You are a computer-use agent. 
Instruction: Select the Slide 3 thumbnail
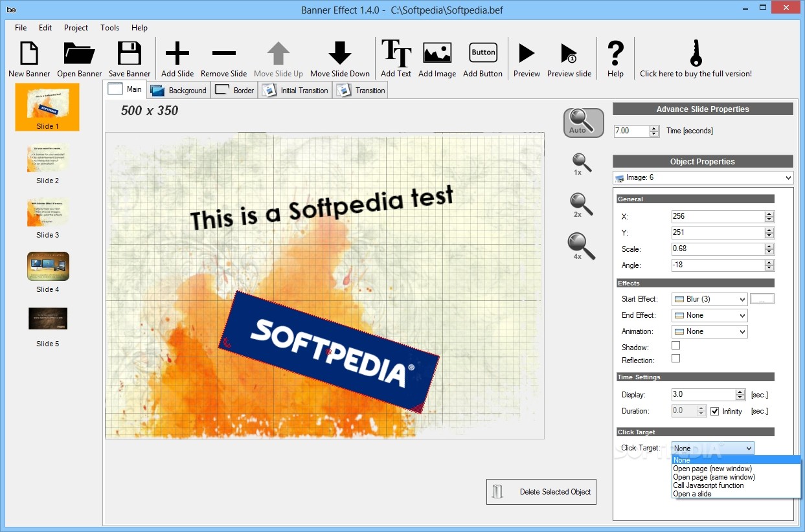pos(48,212)
